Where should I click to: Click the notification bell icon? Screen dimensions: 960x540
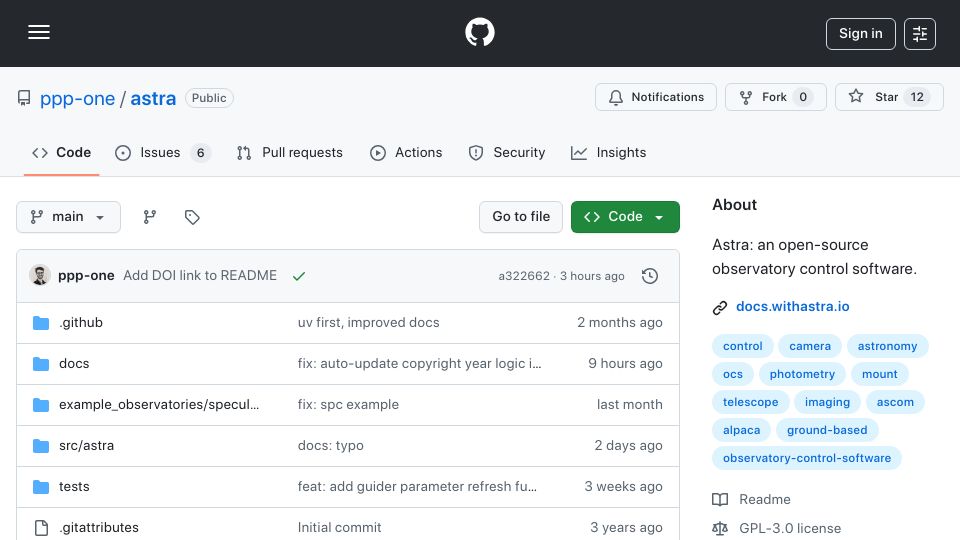616,97
